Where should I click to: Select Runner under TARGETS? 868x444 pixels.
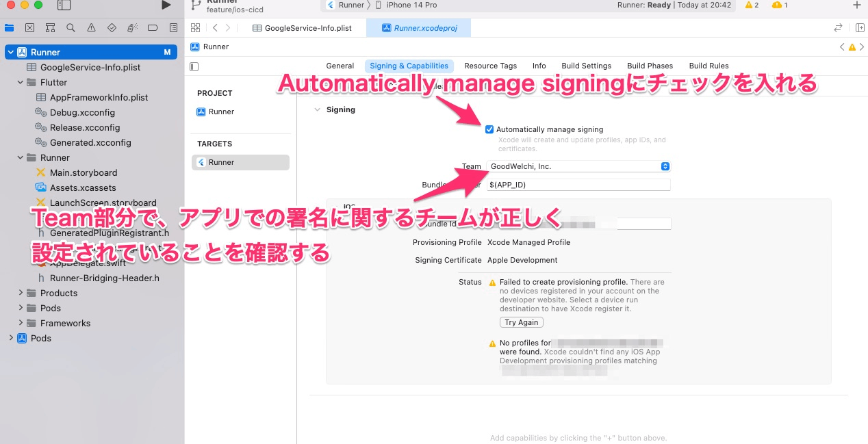point(240,162)
